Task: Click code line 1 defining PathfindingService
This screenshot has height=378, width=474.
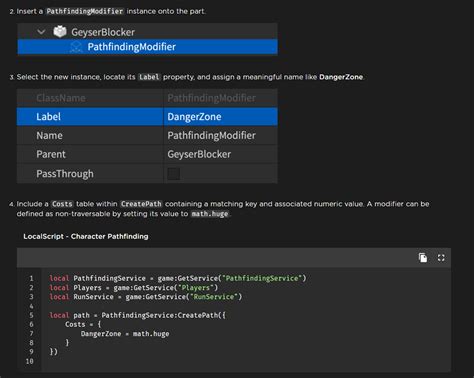Action: 178,278
